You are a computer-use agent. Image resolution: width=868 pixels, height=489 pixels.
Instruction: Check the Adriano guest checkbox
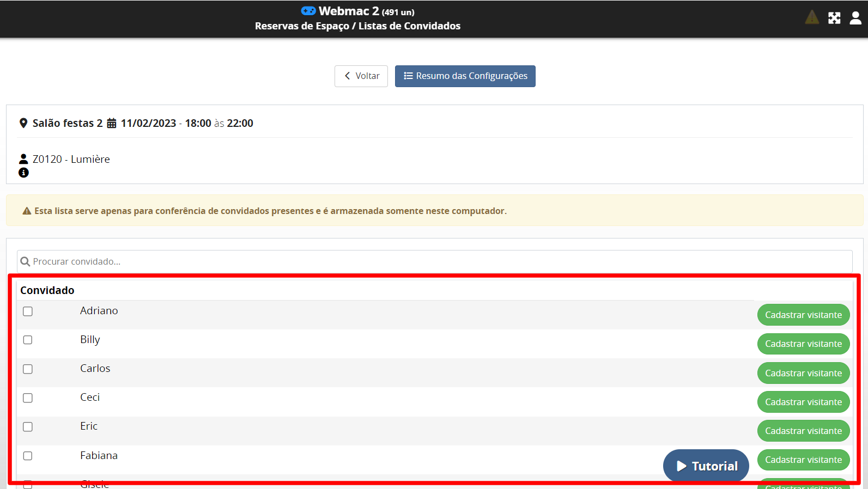pyautogui.click(x=28, y=311)
